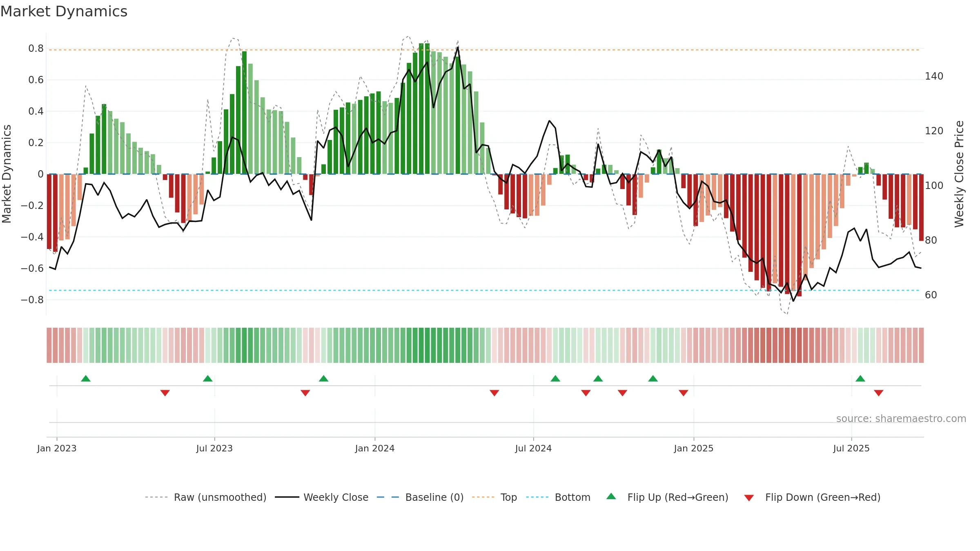
Task: Click the 0.4 tick on the left axis
Action: tap(36, 111)
